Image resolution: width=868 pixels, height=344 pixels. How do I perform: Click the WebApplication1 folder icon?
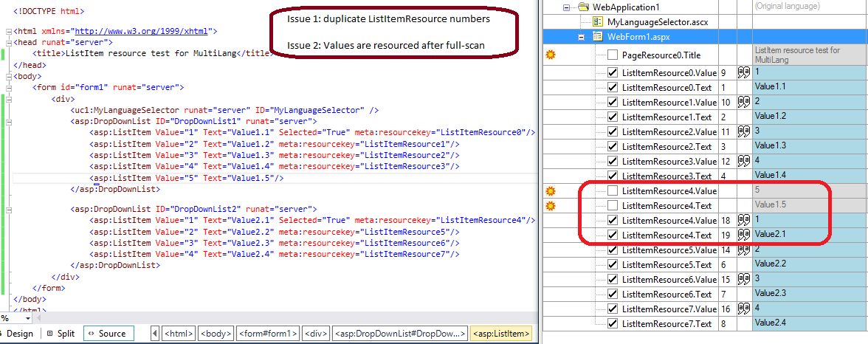[x=584, y=7]
